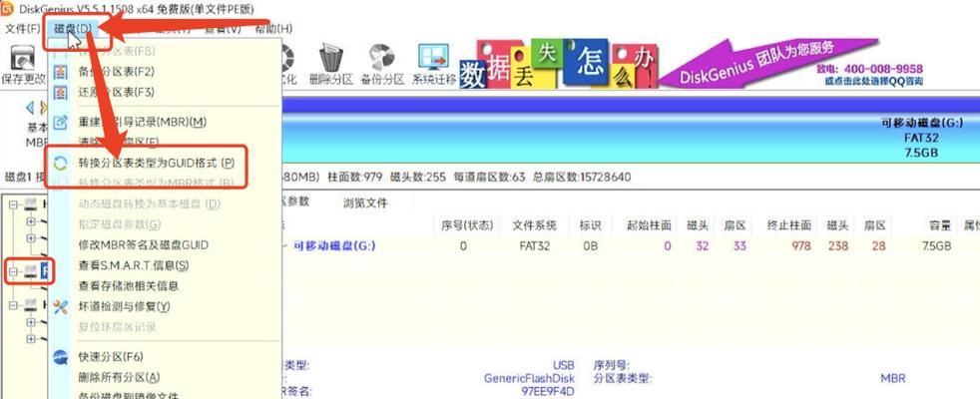Click the 坏道检测与修复 tools icon
This screenshot has height=399, width=980.
click(x=61, y=306)
